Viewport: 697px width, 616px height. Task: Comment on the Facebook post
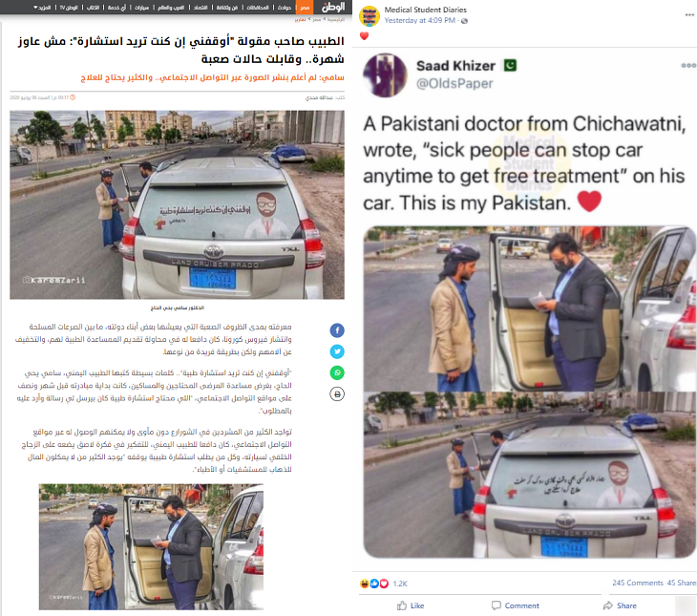pyautogui.click(x=516, y=605)
